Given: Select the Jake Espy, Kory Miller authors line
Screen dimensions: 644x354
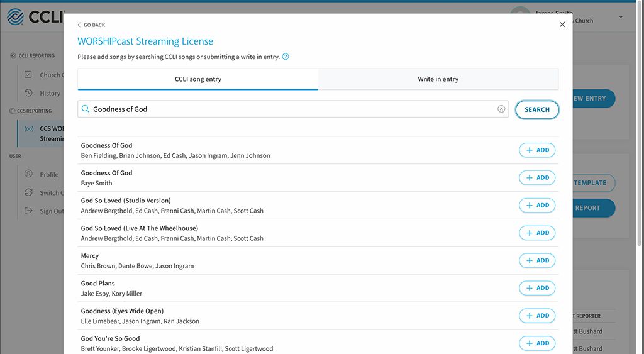Looking at the screenshot, I should coord(111,294).
